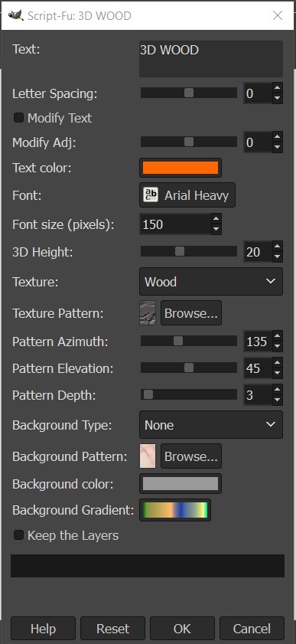Enable the Modify Text checkbox
Viewport: 296px width, 644px height.
click(x=18, y=118)
